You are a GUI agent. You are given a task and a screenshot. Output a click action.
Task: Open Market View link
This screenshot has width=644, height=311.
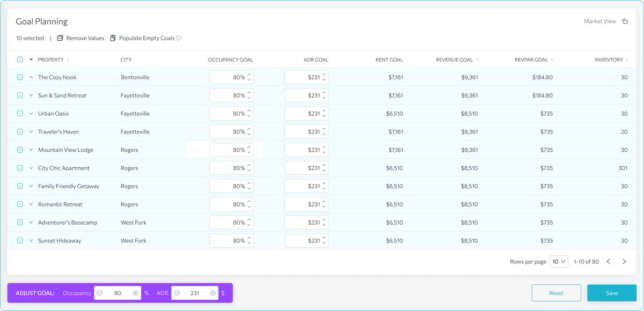[600, 21]
